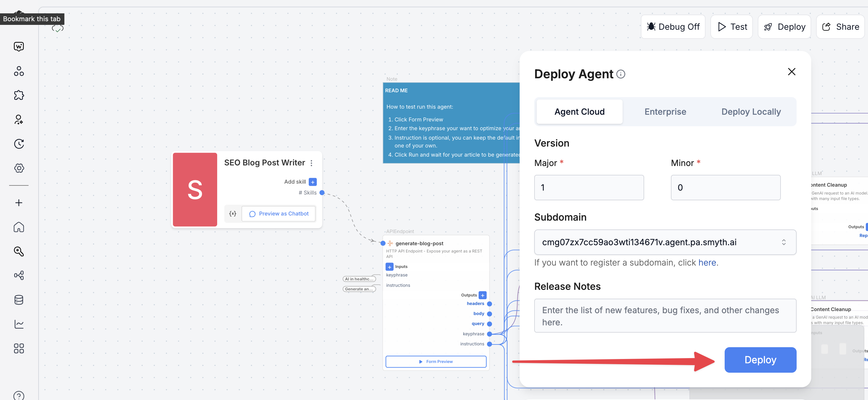Screen dimensions: 868x400
Task: Click the red S agent avatar
Action: coord(195,190)
